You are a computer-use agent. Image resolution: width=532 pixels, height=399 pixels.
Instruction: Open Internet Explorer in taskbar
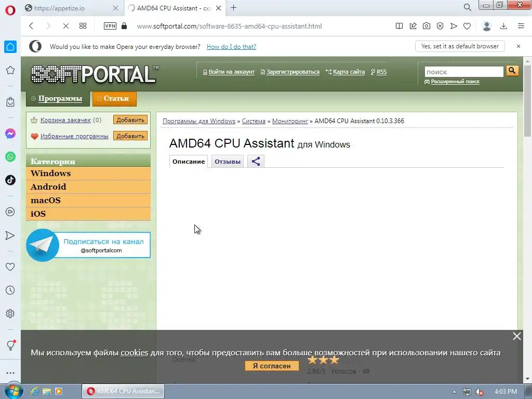pyautogui.click(x=35, y=391)
